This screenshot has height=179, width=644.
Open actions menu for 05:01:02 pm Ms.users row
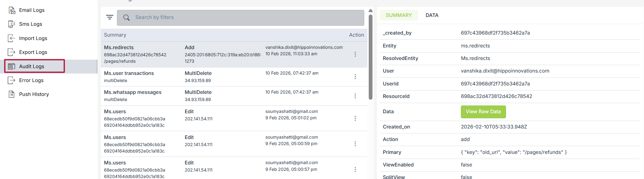355,118
